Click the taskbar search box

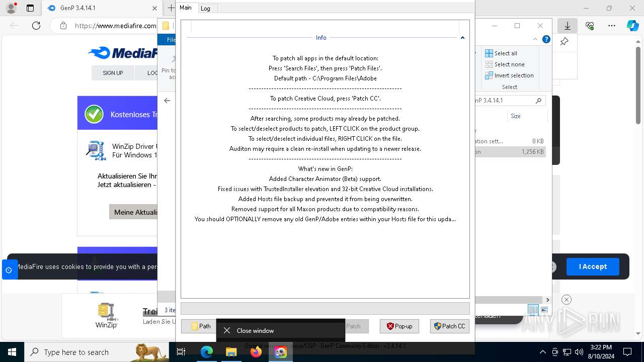[x=97, y=352]
